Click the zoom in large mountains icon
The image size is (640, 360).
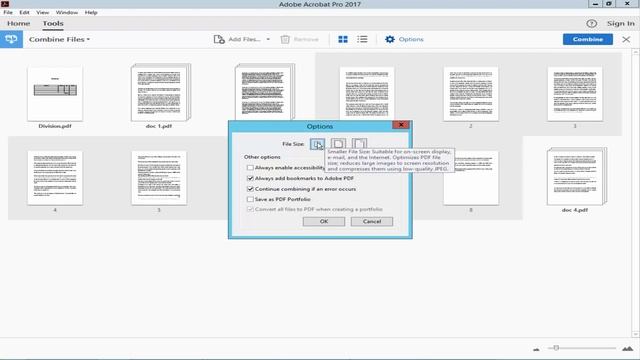[627, 348]
